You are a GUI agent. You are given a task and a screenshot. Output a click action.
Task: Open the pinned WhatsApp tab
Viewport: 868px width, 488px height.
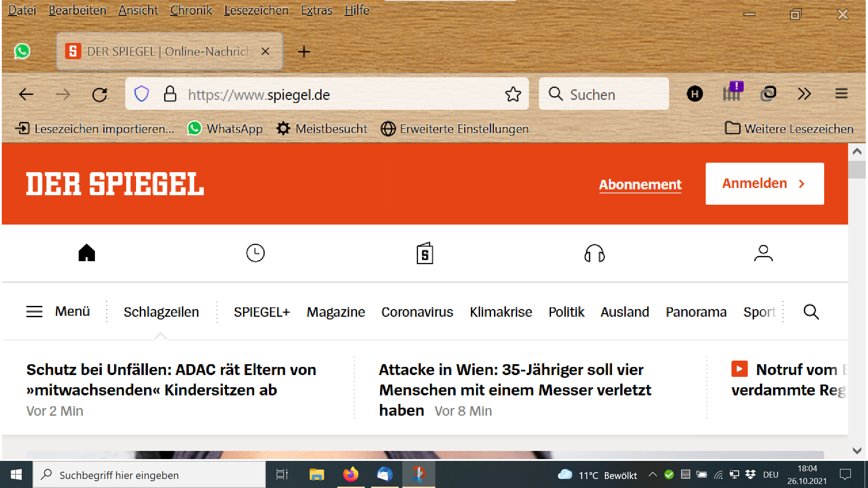22,52
